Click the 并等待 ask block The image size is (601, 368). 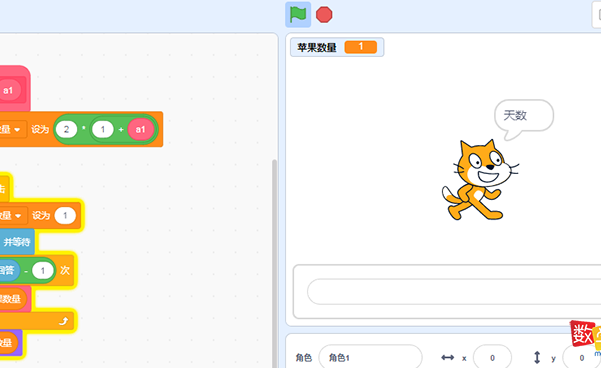(17, 242)
